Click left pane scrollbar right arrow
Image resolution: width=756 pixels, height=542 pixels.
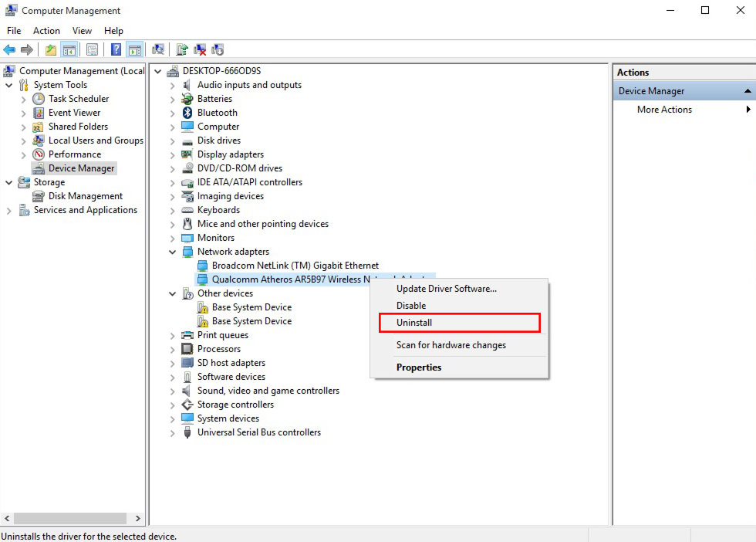point(138,518)
